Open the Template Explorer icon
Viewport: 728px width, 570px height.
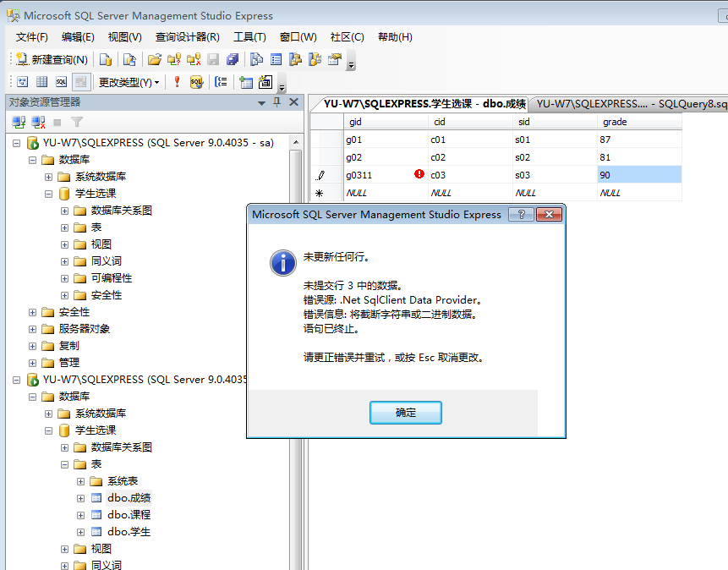pos(315,59)
